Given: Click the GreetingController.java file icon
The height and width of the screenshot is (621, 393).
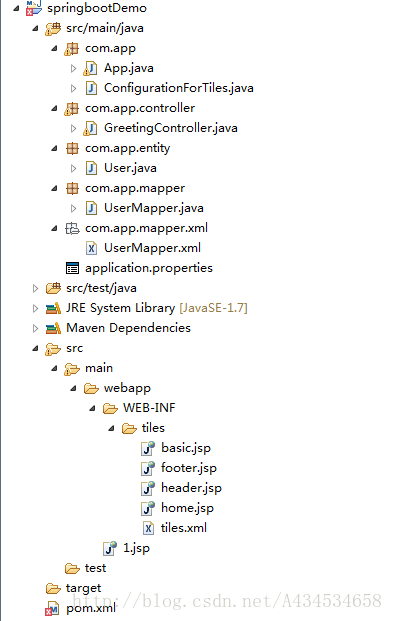Looking at the screenshot, I should (91, 128).
